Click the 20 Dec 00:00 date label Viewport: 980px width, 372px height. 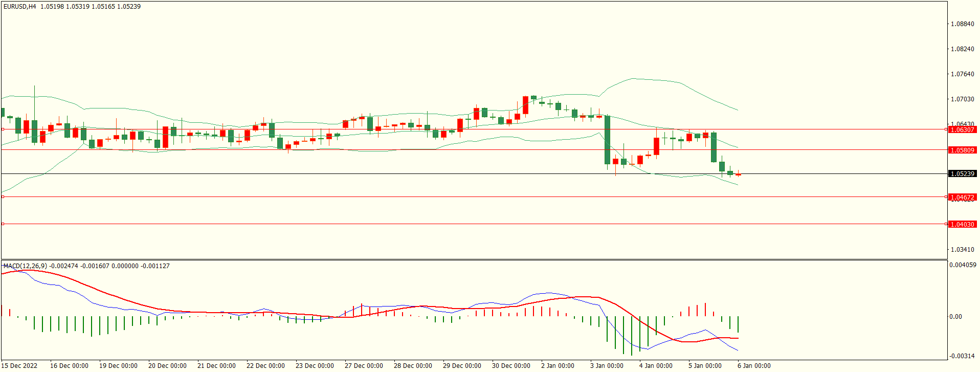coord(167,366)
